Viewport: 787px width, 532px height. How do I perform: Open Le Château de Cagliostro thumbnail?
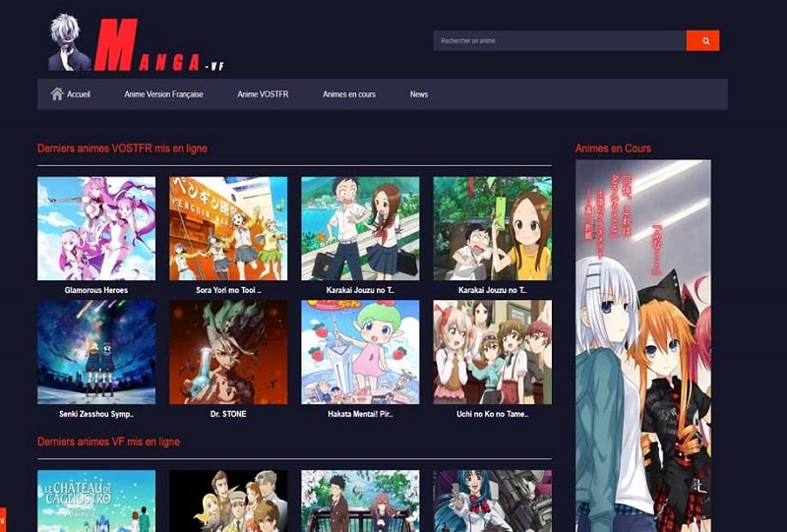96,501
